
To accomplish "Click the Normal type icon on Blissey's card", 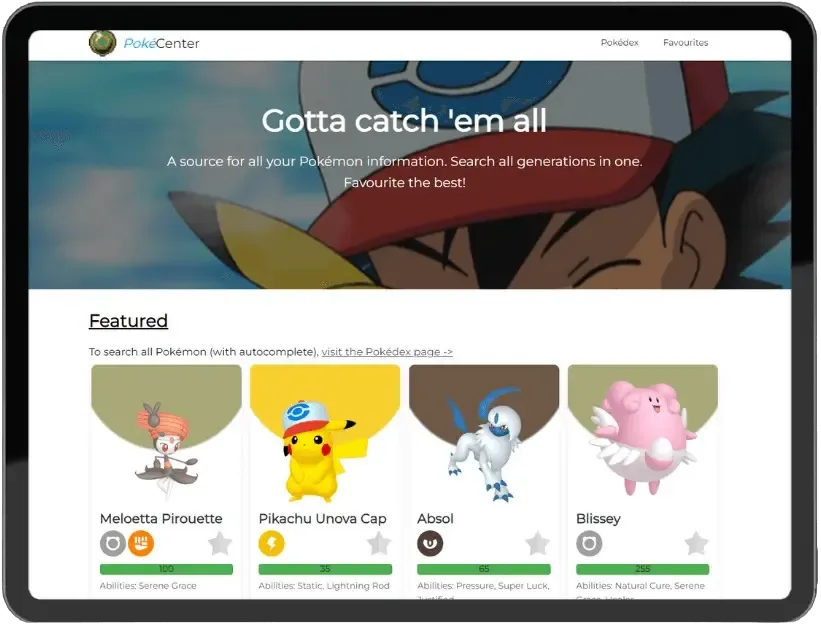I will 589,545.
